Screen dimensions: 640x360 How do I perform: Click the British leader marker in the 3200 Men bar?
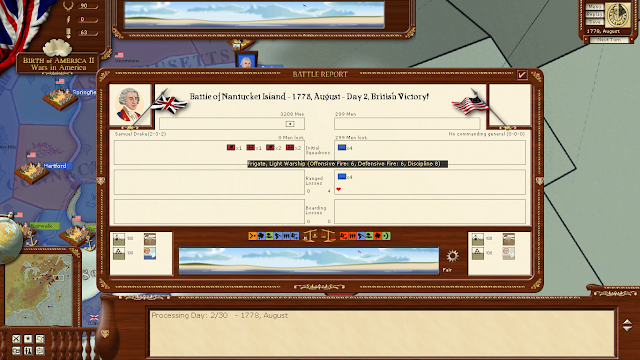point(290,124)
